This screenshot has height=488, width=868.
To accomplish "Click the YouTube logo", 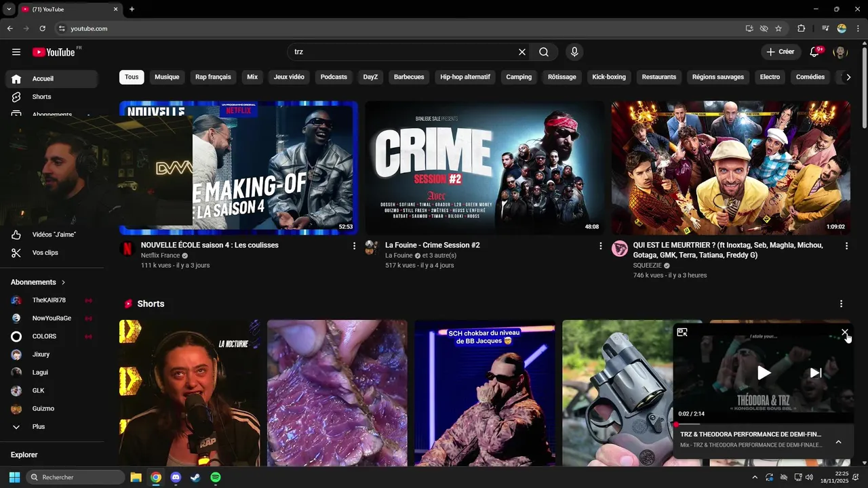I will coord(54,52).
